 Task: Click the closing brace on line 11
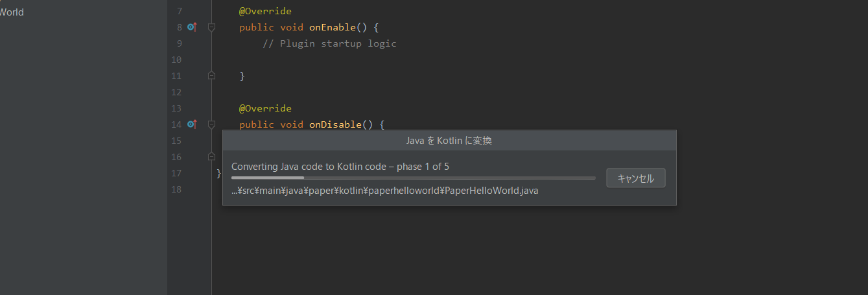coord(242,76)
